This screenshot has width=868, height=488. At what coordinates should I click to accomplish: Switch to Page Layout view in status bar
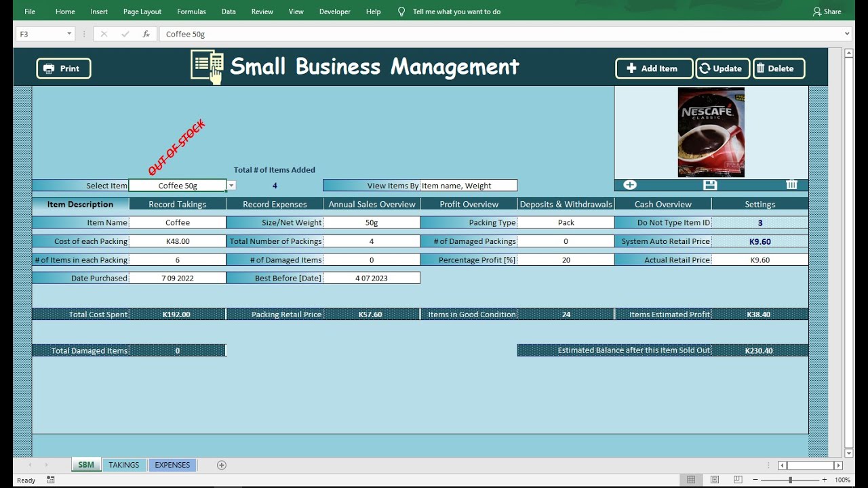coord(715,480)
